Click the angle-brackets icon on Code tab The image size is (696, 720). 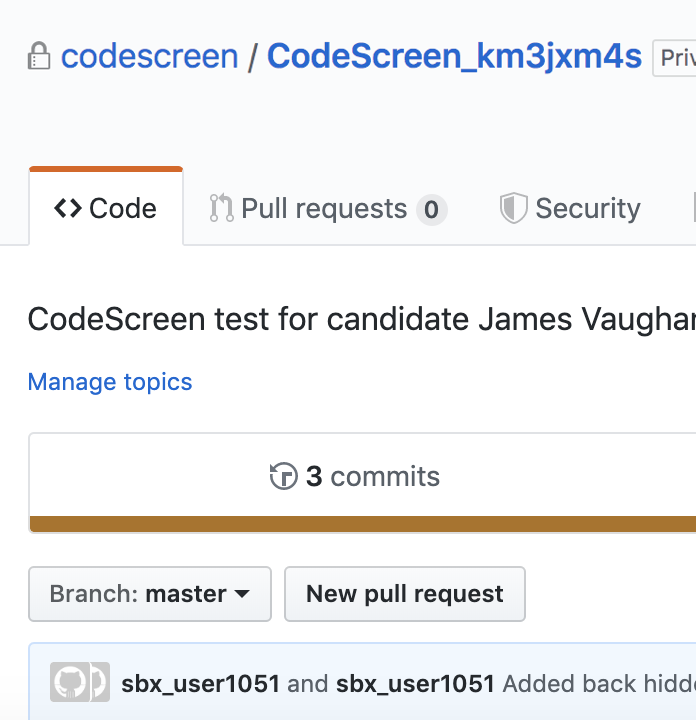click(68, 208)
